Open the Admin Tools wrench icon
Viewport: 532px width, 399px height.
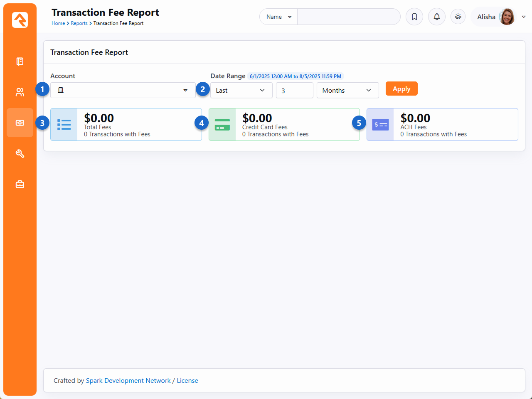20,154
